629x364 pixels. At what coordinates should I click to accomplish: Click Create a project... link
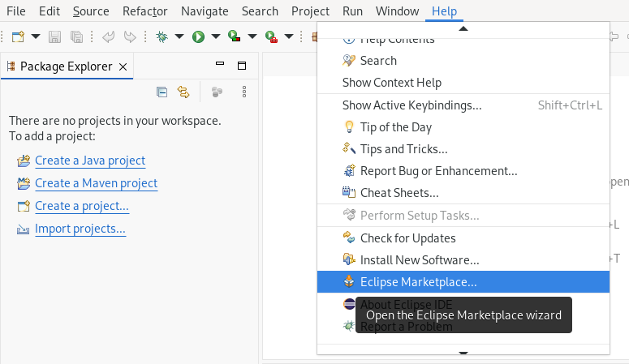pyautogui.click(x=82, y=206)
